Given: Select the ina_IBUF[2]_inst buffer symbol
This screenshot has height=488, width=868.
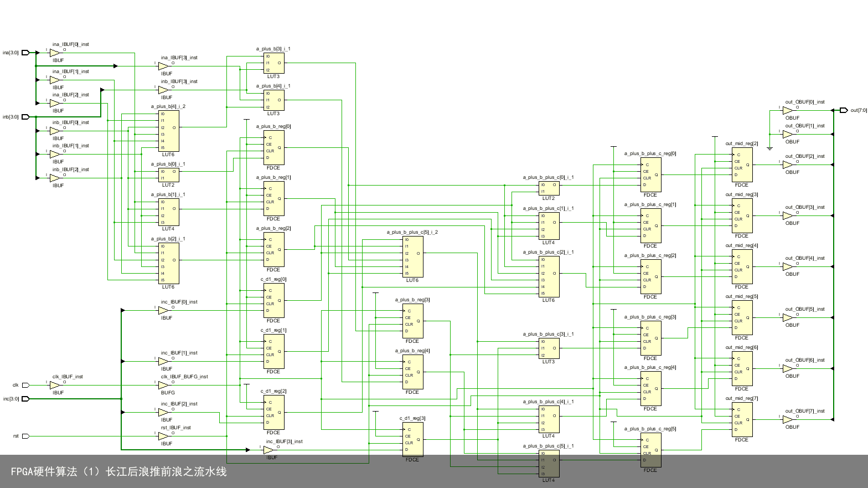Looking at the screenshot, I should [55, 103].
